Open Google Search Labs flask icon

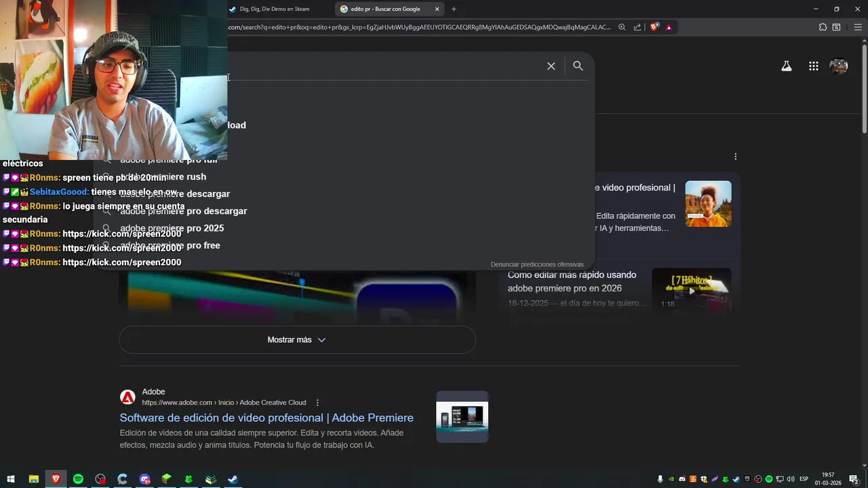point(786,66)
